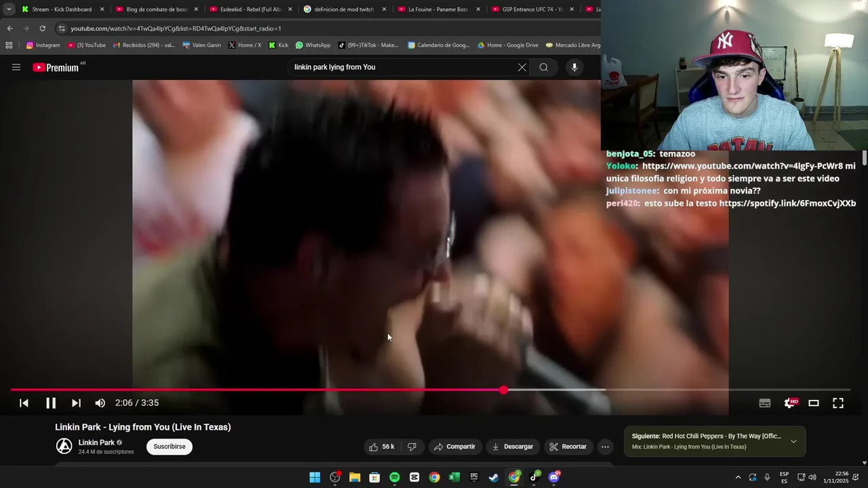Screen dimensions: 868x488
Task: Open the Windows Start menu
Action: 315,477
